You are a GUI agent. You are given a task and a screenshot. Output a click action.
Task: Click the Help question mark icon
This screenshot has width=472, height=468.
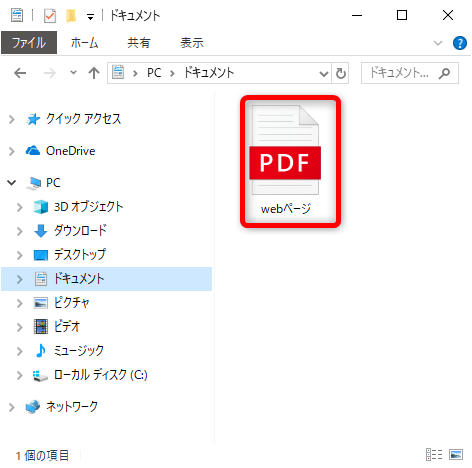pyautogui.click(x=460, y=43)
